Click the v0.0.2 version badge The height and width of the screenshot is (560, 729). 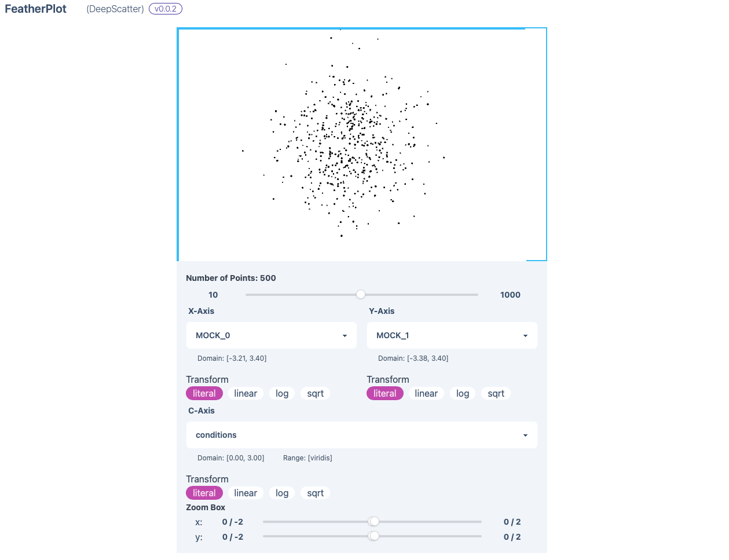[x=165, y=9]
